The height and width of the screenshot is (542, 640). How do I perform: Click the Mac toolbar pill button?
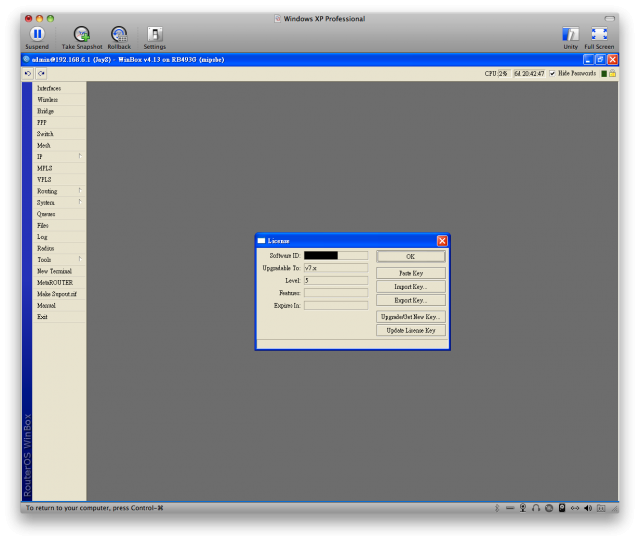(610, 18)
